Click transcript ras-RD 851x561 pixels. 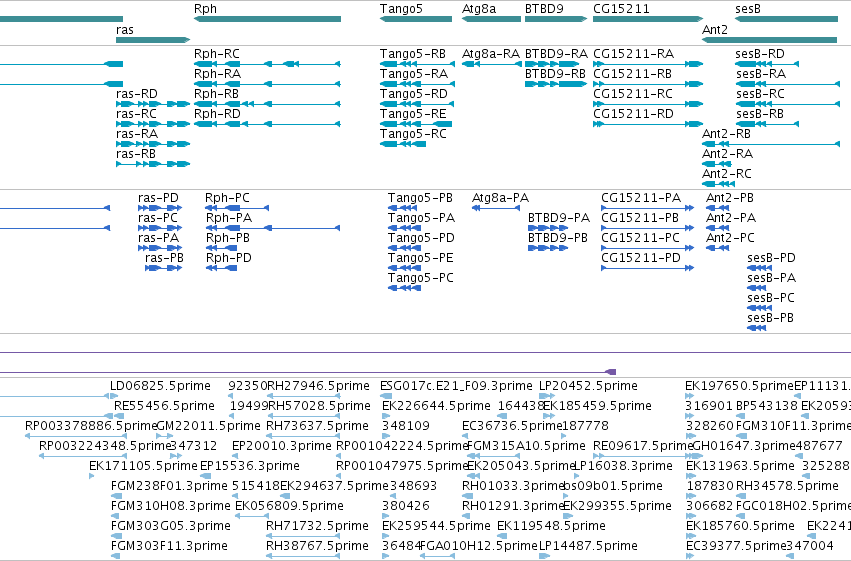click(137, 94)
